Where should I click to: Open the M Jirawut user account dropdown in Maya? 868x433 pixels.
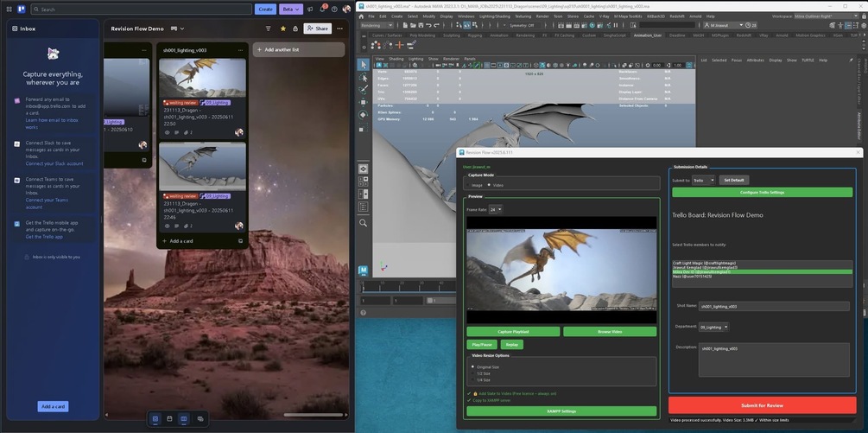pyautogui.click(x=723, y=25)
